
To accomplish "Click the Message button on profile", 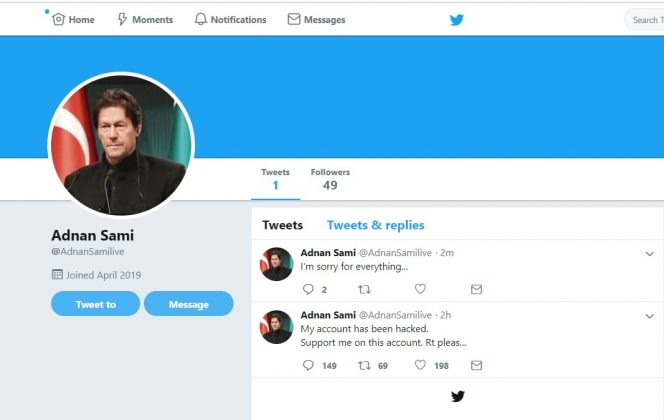I will (189, 304).
